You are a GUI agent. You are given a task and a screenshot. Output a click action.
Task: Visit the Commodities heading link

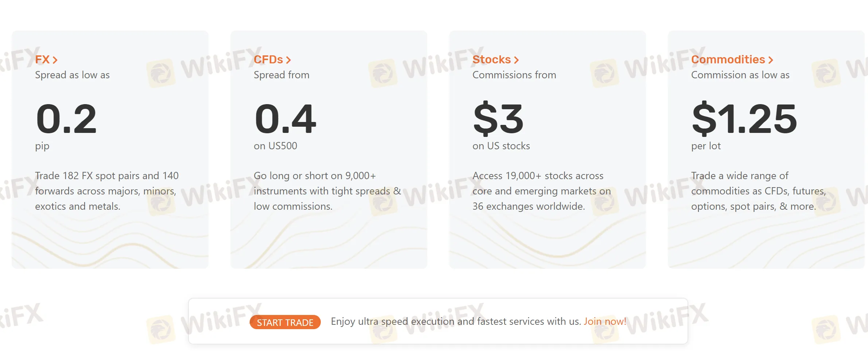click(728, 59)
